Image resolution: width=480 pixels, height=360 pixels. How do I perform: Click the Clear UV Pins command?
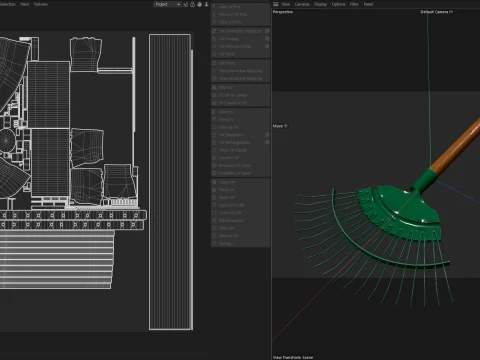(x=240, y=22)
